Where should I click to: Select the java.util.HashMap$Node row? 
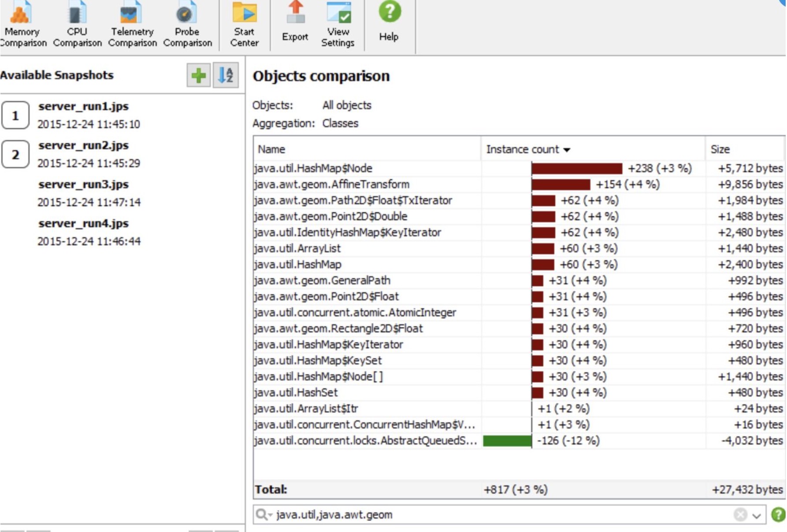tap(313, 168)
